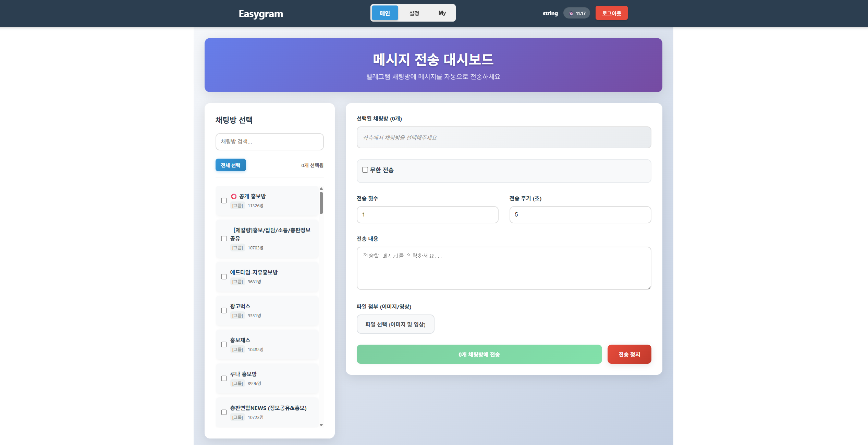868x445 pixels.
Task: Click the textarea resize handle corner
Action: point(649,287)
